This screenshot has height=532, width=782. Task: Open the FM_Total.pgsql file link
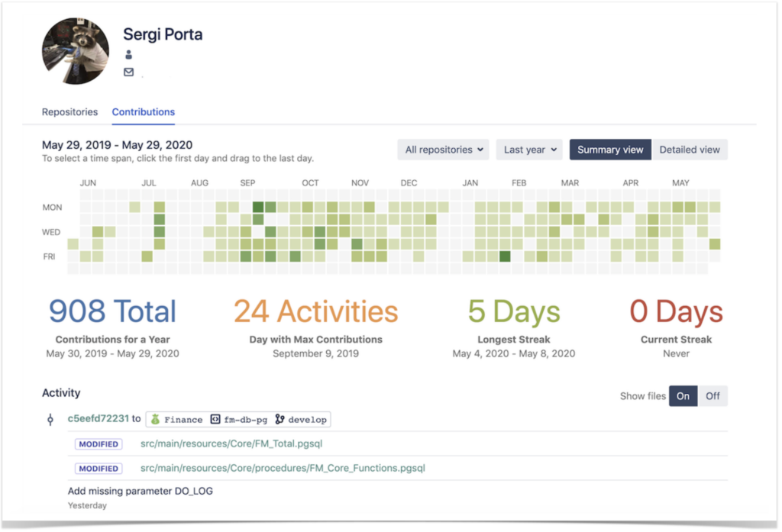click(231, 443)
